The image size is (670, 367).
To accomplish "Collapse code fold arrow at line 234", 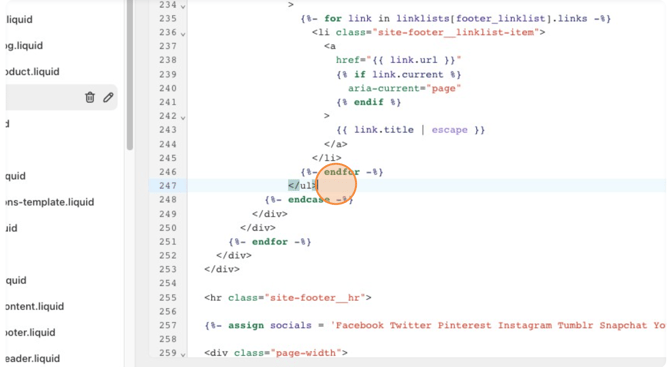I will tap(183, 6).
